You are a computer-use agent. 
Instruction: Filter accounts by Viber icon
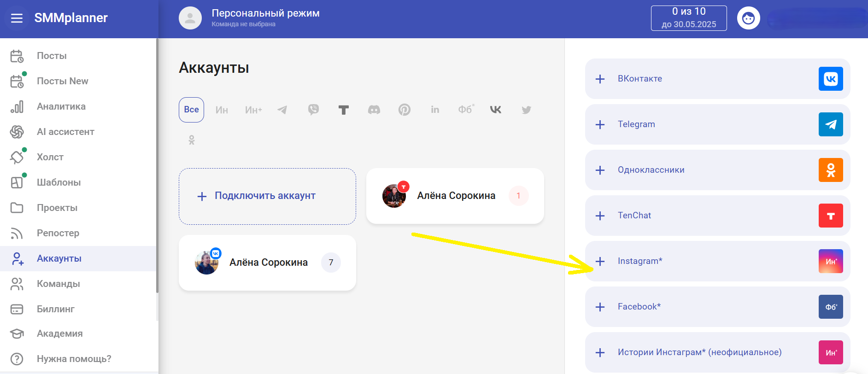click(313, 110)
